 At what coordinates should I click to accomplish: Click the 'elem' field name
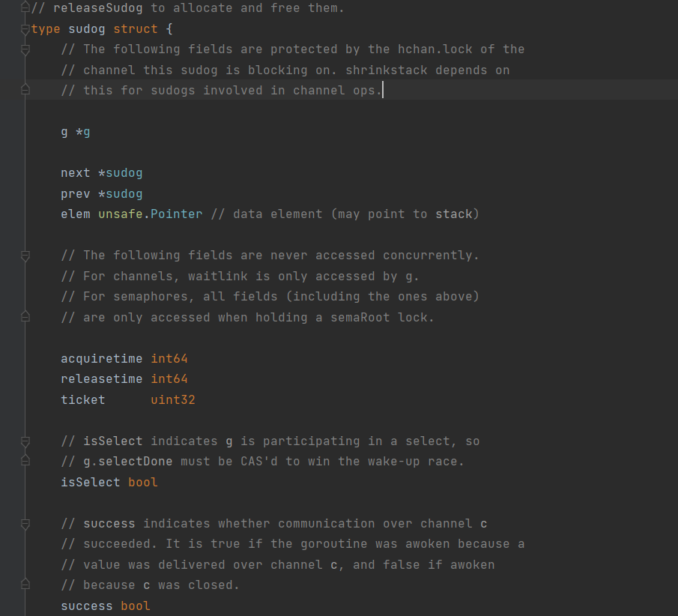tap(75, 214)
